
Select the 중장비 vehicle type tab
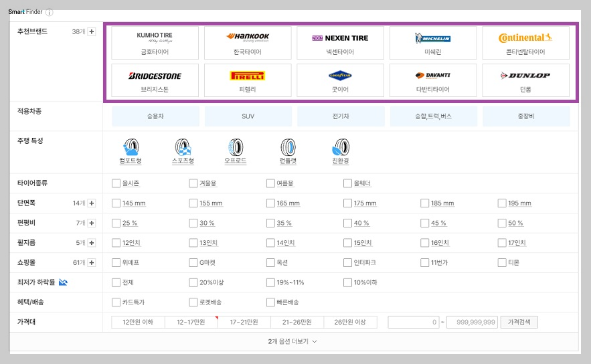pos(526,116)
